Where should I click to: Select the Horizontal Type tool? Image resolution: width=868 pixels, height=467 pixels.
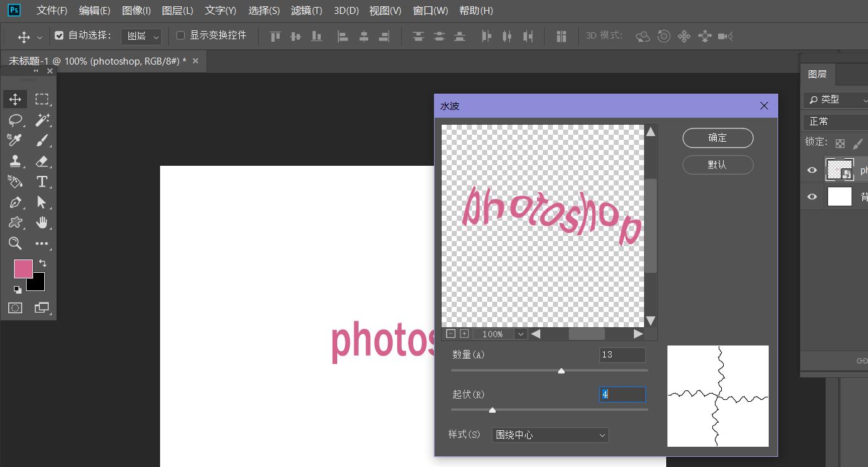42,182
